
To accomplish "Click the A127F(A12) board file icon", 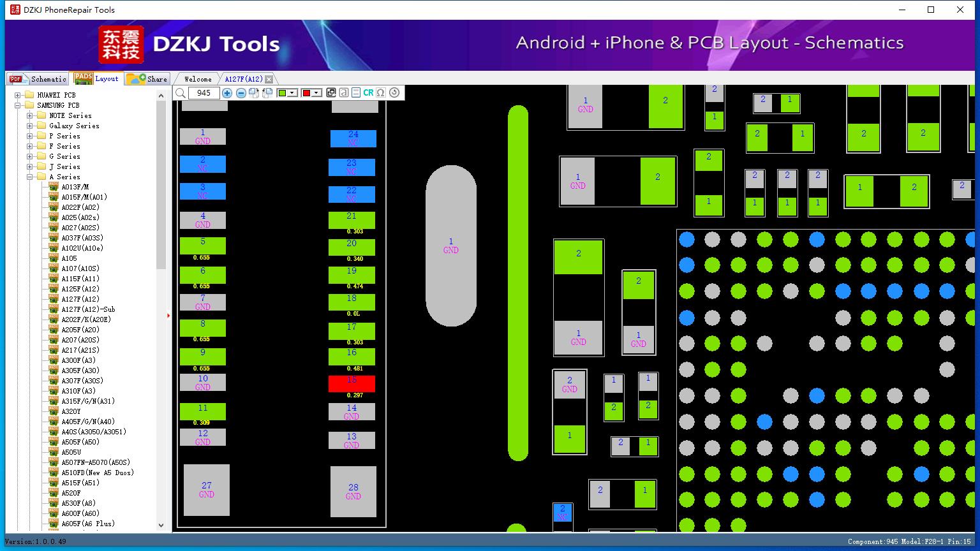I will pyautogui.click(x=54, y=299).
